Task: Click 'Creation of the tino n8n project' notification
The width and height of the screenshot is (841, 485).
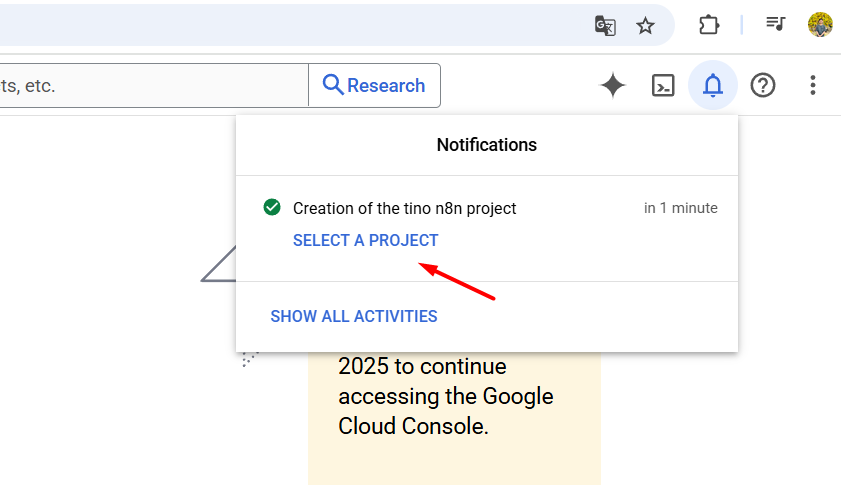Action: [404, 208]
